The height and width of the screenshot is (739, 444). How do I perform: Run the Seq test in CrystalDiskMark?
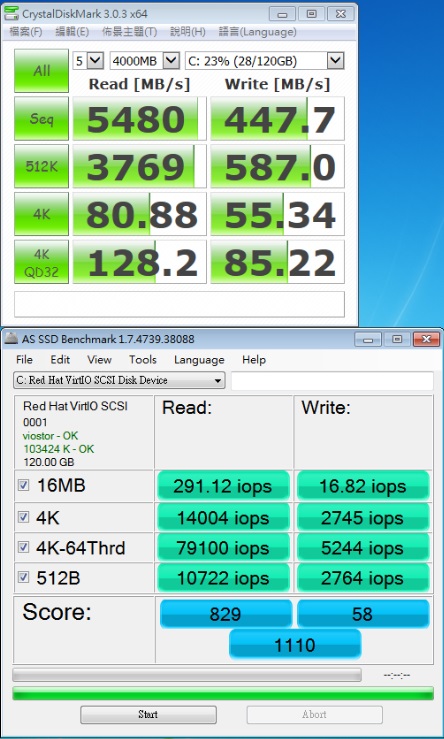click(x=41, y=118)
